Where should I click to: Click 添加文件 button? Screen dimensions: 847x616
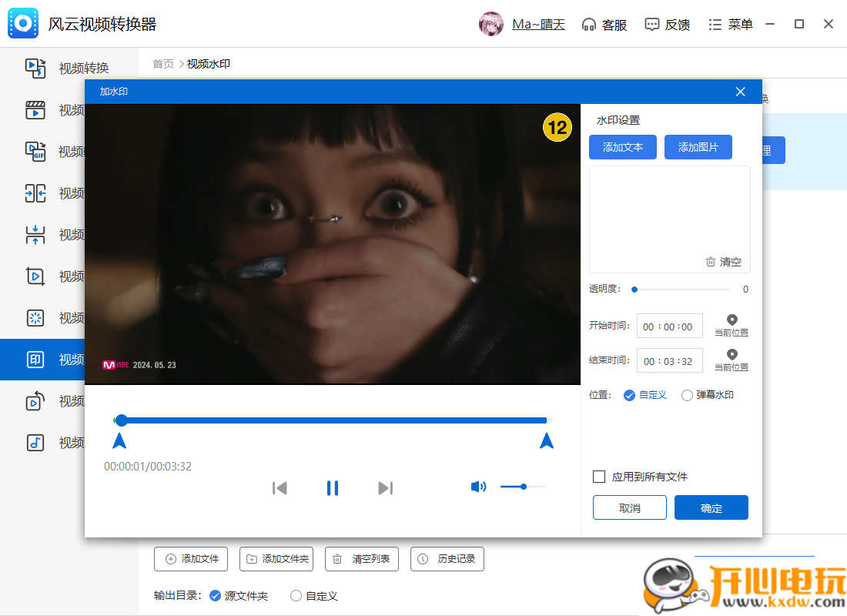pos(191,559)
